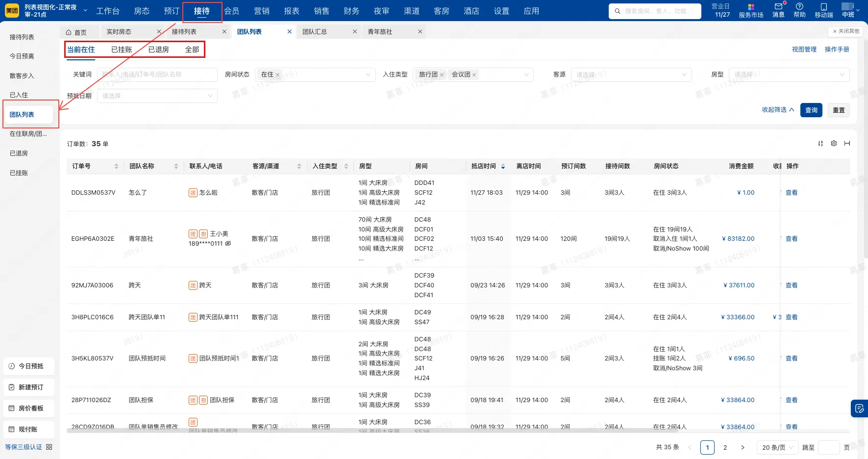Toggle sorting on the 订单号 column
This screenshot has width=868, height=459.
pyautogui.click(x=117, y=166)
